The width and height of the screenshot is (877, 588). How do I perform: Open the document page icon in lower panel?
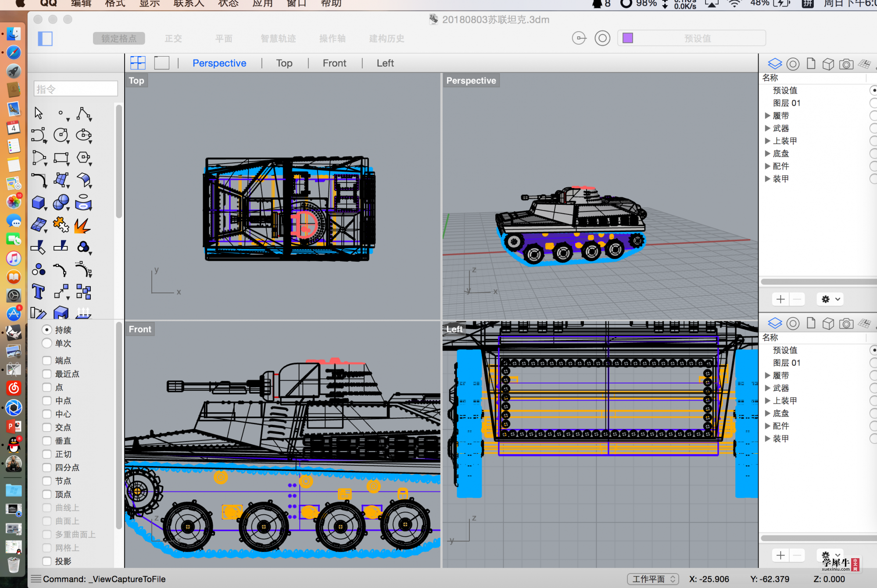811,324
